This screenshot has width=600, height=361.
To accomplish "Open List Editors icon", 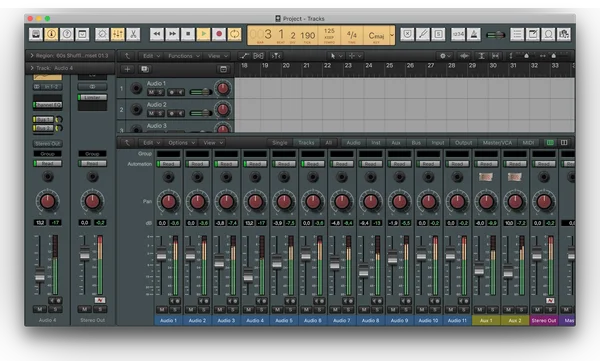I will coord(517,34).
